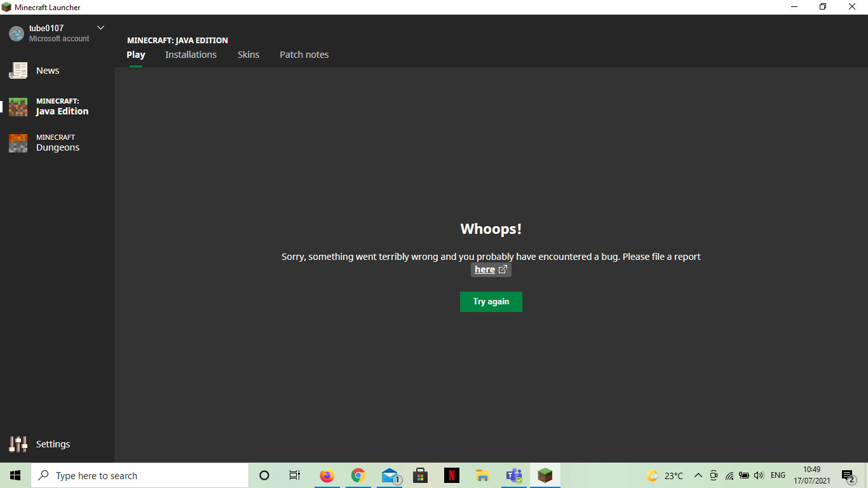Click the 'MINECRAFT: JAVA EDITION' header text

click(x=177, y=40)
